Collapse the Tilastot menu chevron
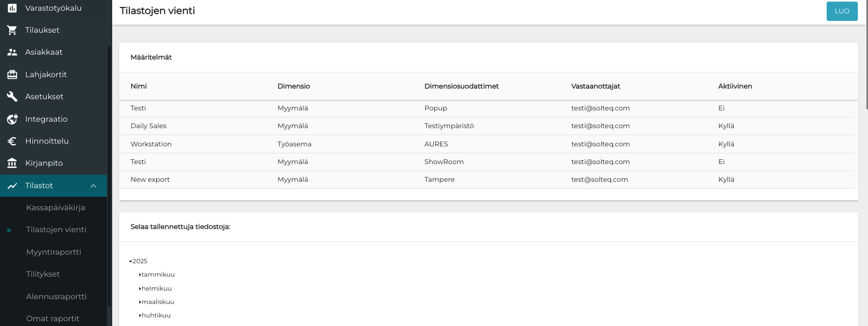 [x=93, y=186]
